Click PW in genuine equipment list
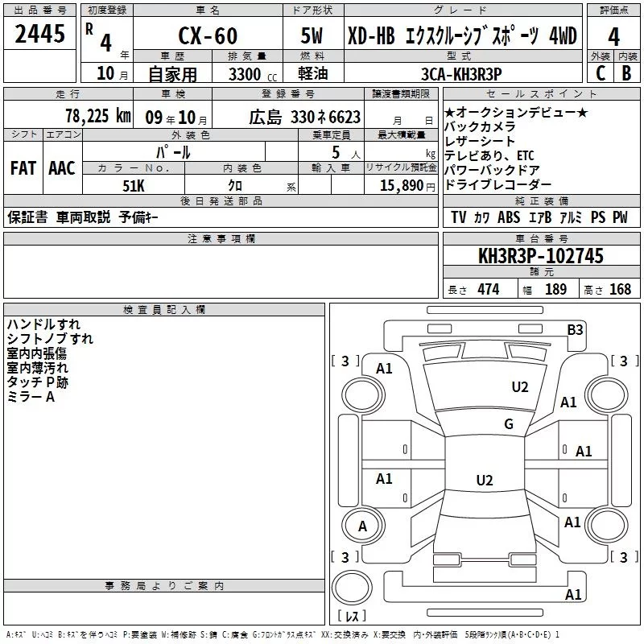 click(x=620, y=217)
